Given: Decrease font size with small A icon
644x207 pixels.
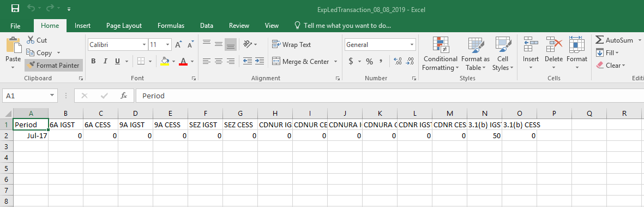Looking at the screenshot, I should (190, 44).
